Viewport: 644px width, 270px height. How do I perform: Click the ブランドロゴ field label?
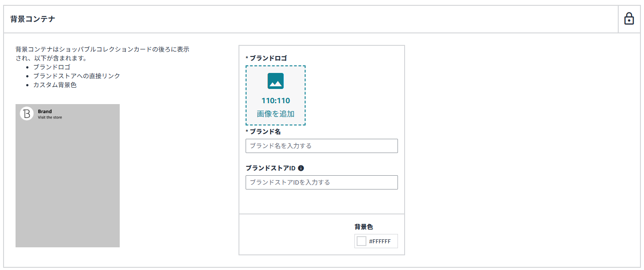tap(268, 58)
